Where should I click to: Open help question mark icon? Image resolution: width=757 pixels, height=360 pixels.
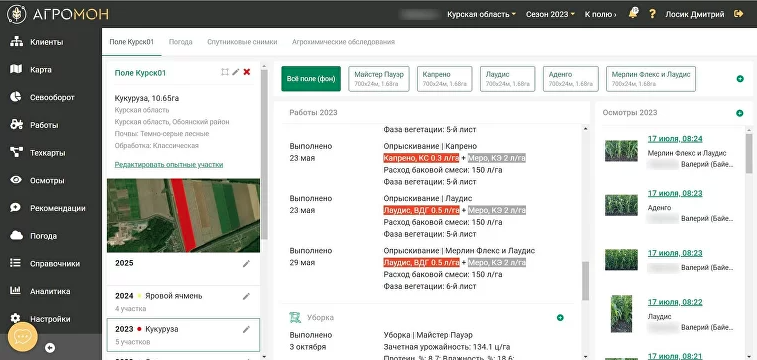652,14
